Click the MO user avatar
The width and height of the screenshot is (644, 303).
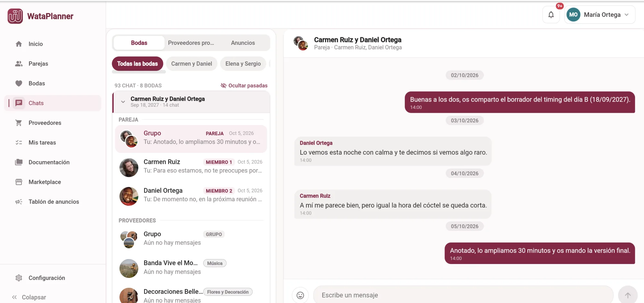(x=573, y=15)
